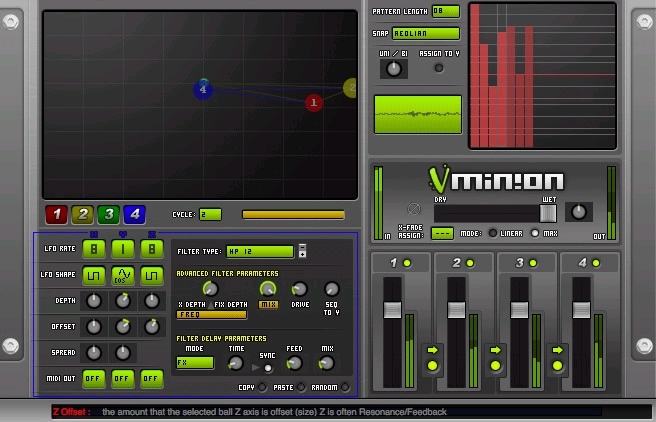Screen dimensions: 656x422
Task: Open the Snap scale selector showing Aeolian
Action: click(x=426, y=33)
